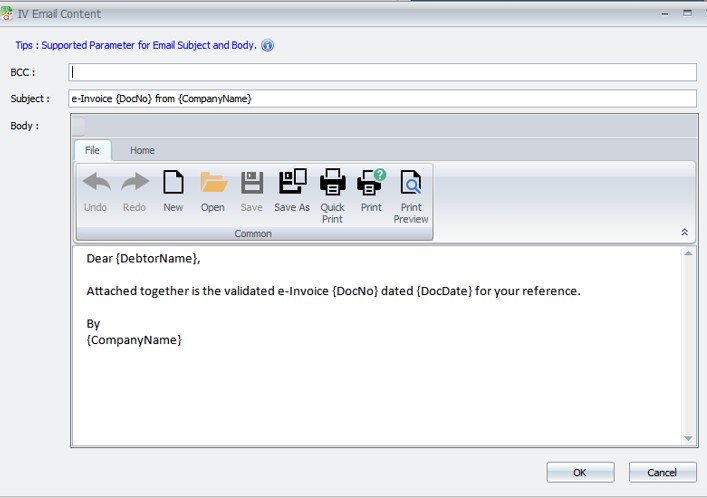Click the Undo icon in the ribbon
Image resolution: width=707 pixels, height=498 pixels.
click(x=95, y=184)
